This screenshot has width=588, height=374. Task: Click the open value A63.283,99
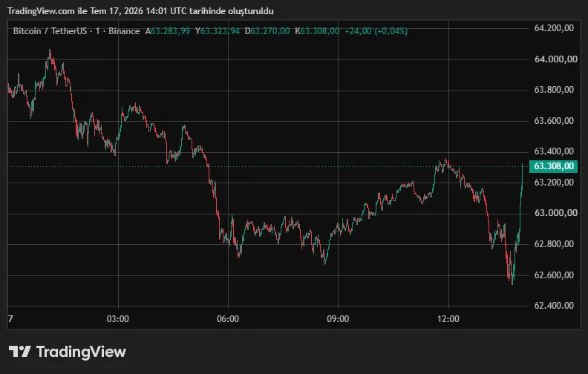(x=167, y=31)
